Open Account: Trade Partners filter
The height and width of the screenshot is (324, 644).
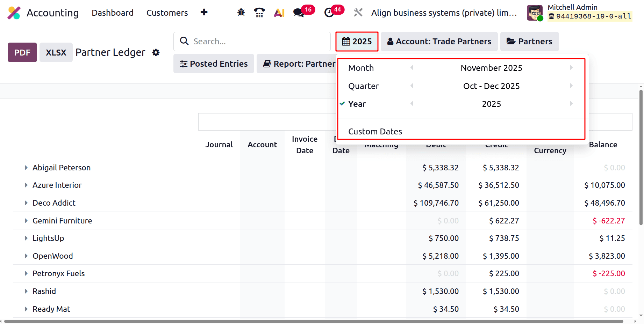[439, 42]
